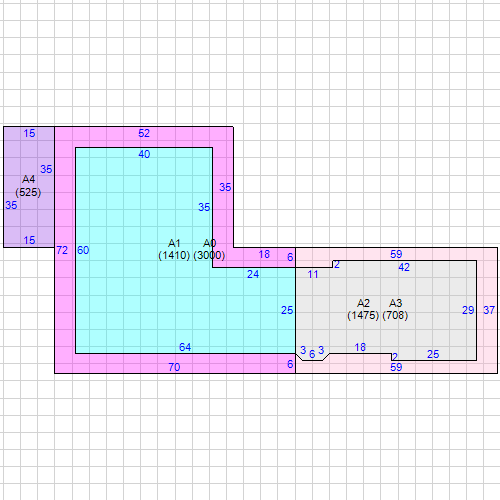Screen dimensions: 500x500
Task: Click the 42 dimension label
Action: point(404,267)
